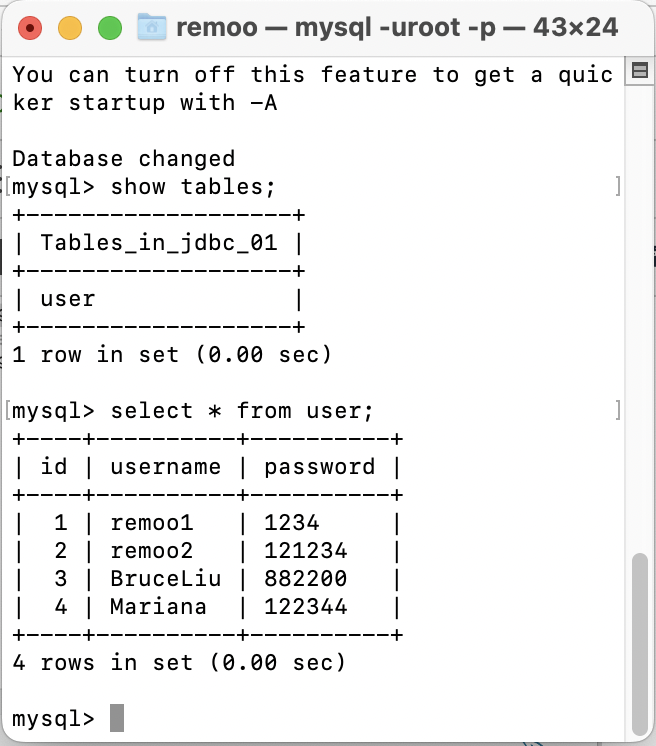Click the "Mariana" username cell
Viewport: 656px width, 746px height.
tap(159, 607)
